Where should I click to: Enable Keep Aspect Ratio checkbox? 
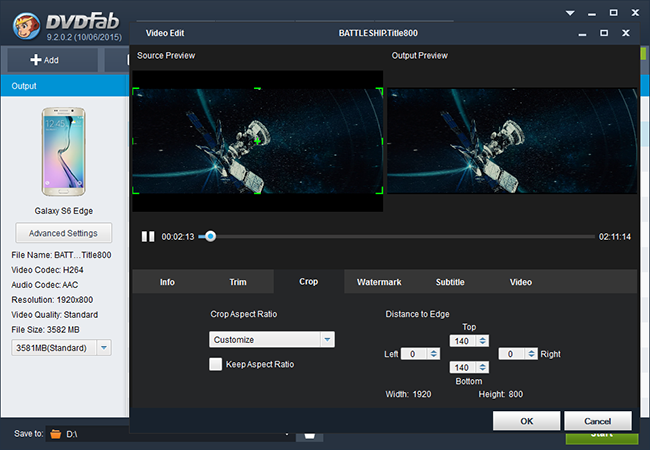coord(216,364)
